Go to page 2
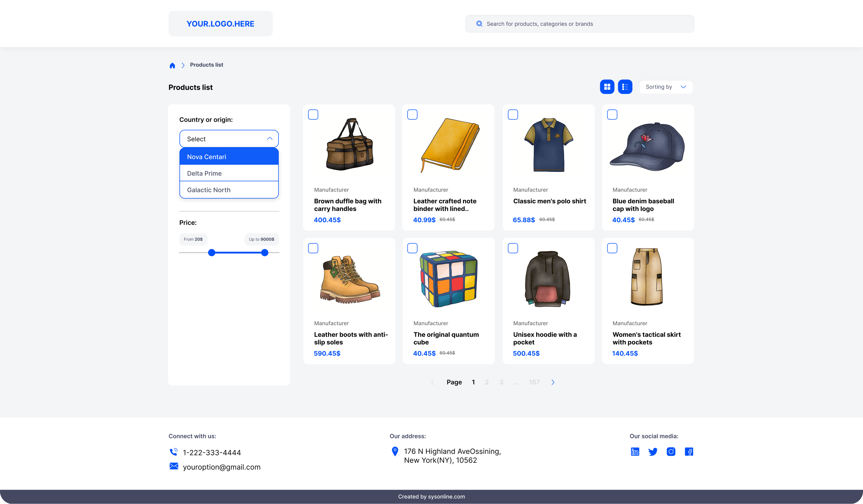Screen dimensions: 863x504 (x=487, y=382)
